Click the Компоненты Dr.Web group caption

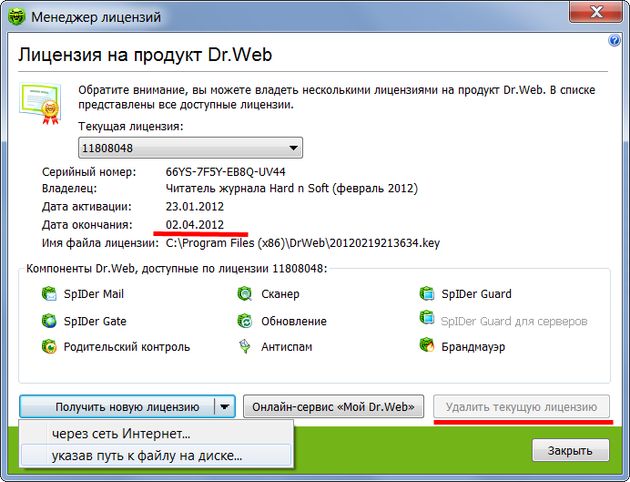[176, 268]
